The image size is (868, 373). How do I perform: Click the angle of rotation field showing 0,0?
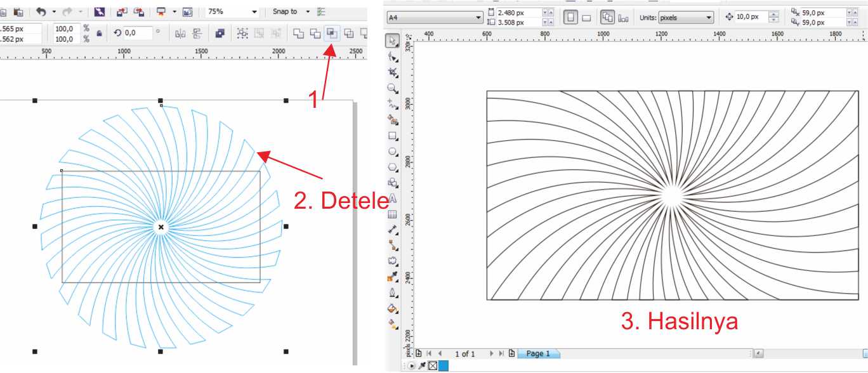(x=138, y=32)
